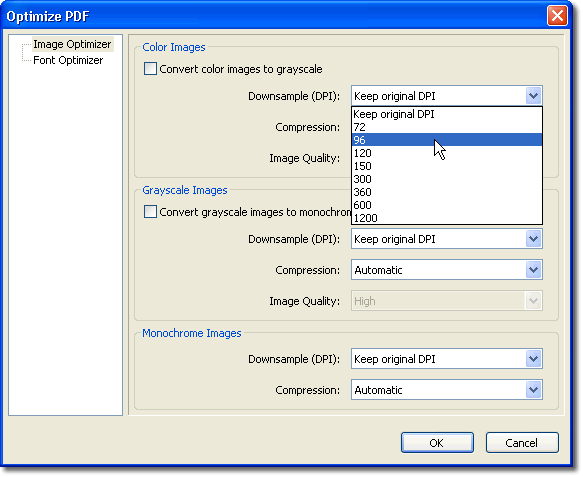The height and width of the screenshot is (477, 583).
Task: Expand Monochrome Images Compression dropdown
Action: [x=447, y=390]
